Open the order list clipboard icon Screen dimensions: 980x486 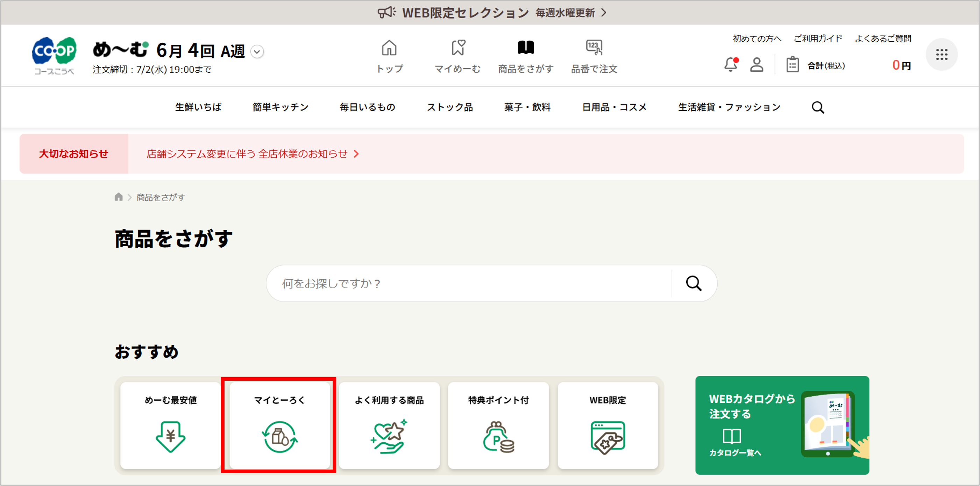click(793, 64)
